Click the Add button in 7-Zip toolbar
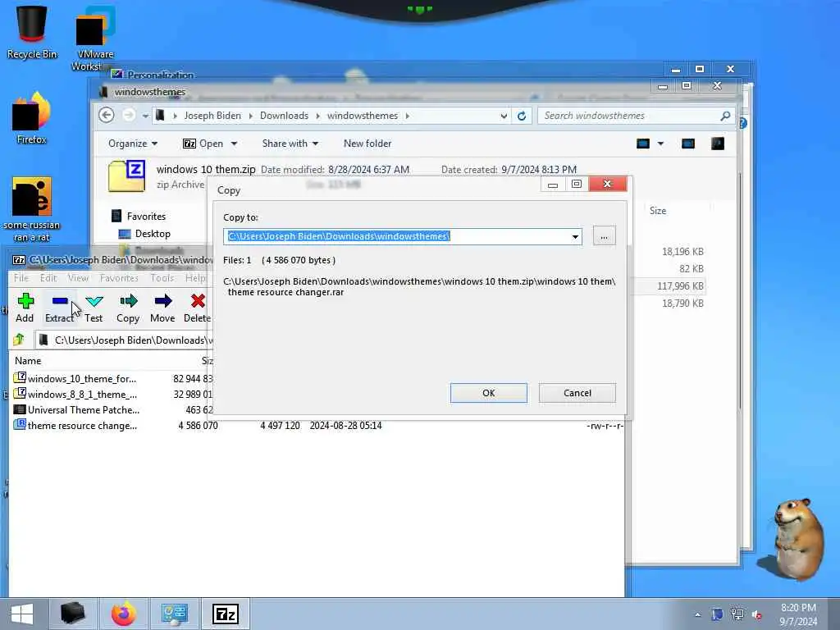The image size is (840, 630). pyautogui.click(x=25, y=308)
